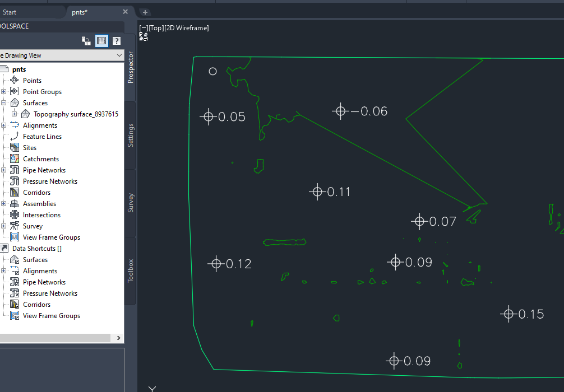This screenshot has height=392, width=564.
Task: Select the 0.07 point marker
Action: (419, 221)
